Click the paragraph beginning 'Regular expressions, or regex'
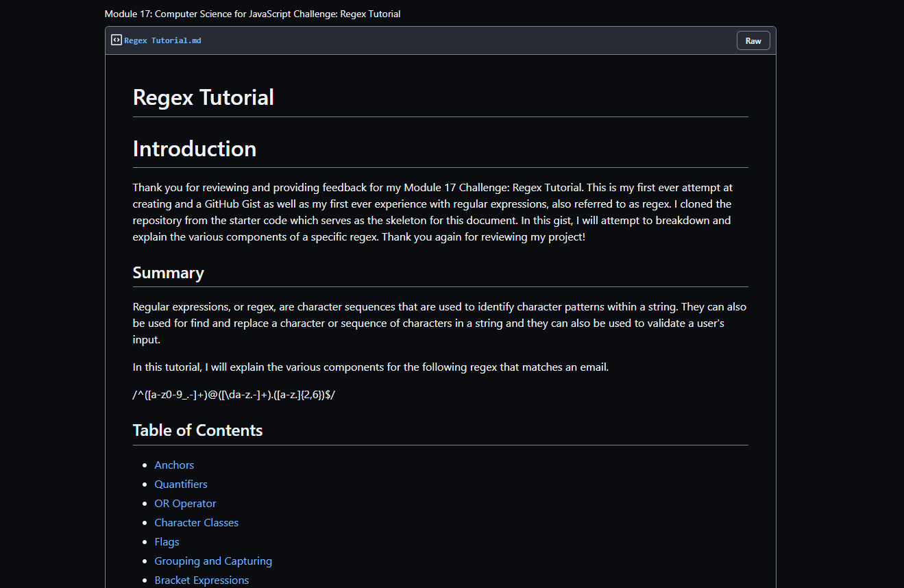904x588 pixels. (439, 323)
